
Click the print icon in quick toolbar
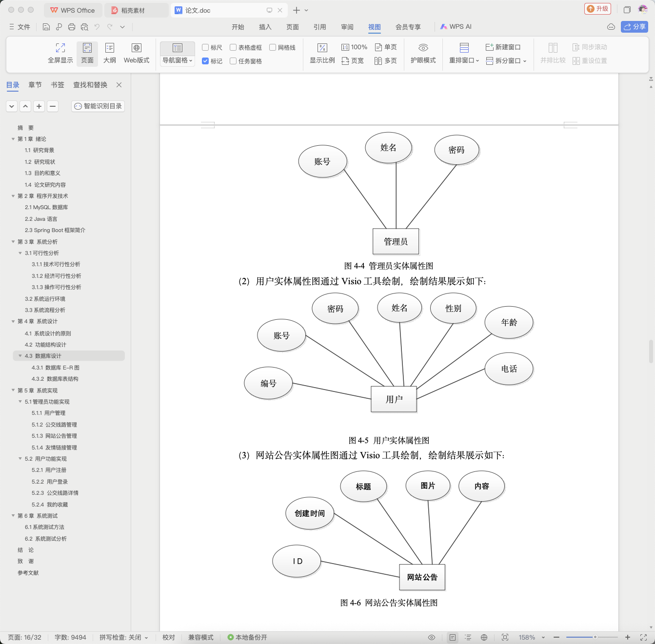(72, 27)
